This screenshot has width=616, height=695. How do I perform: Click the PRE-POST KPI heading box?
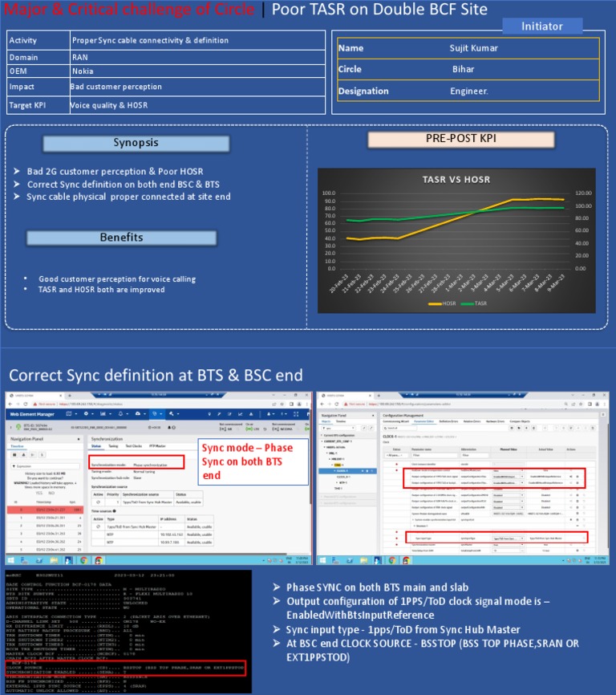461,138
